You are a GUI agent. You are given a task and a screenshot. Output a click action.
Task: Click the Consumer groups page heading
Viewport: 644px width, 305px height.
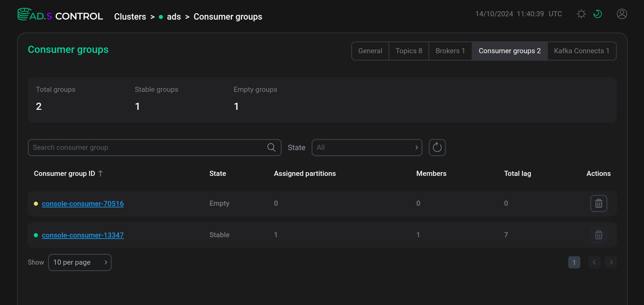point(68,49)
